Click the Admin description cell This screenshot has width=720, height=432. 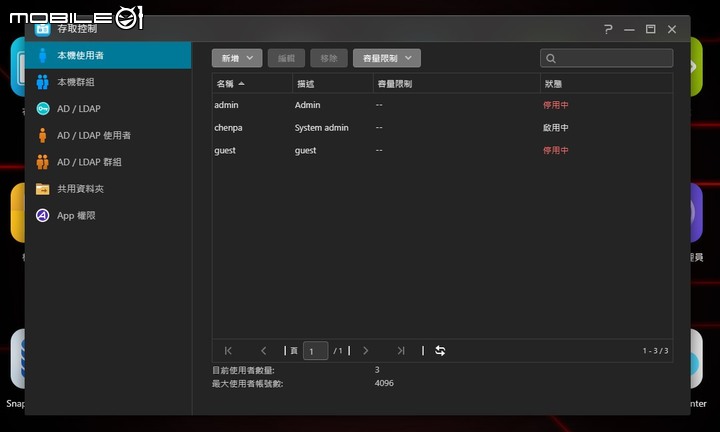(x=308, y=105)
